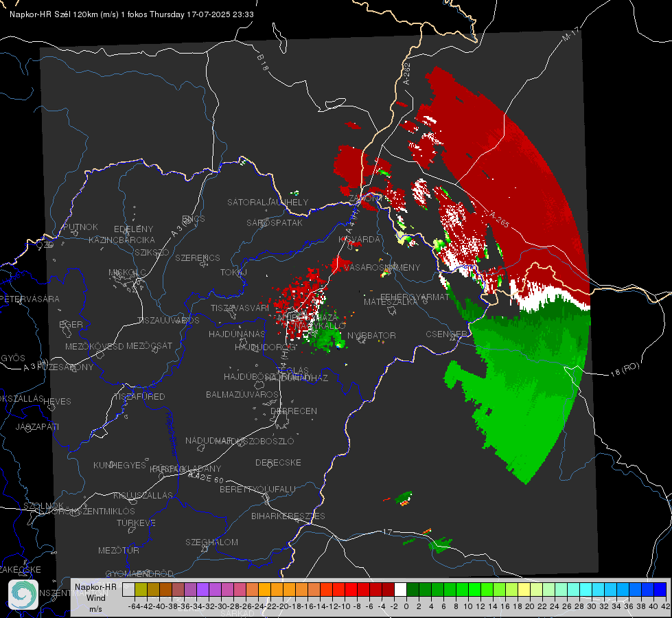
Task: Click the KISVÁRDA town label
Action: tap(359, 239)
